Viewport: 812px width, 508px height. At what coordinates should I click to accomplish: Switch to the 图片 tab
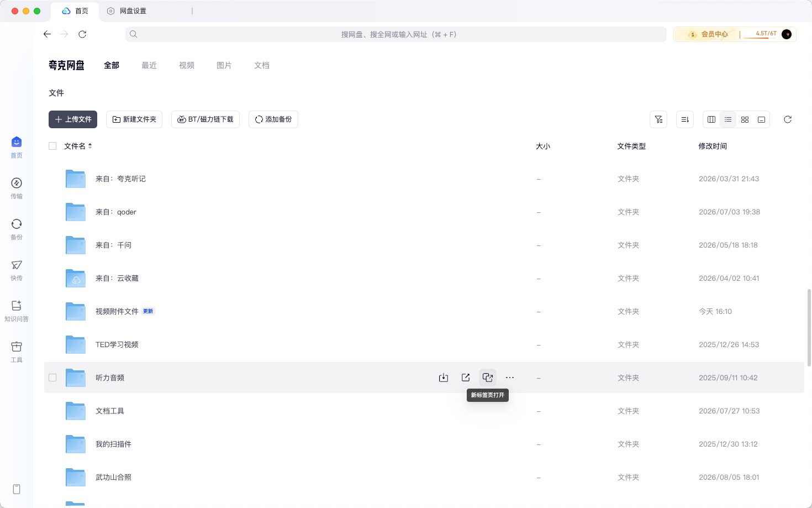pos(224,65)
